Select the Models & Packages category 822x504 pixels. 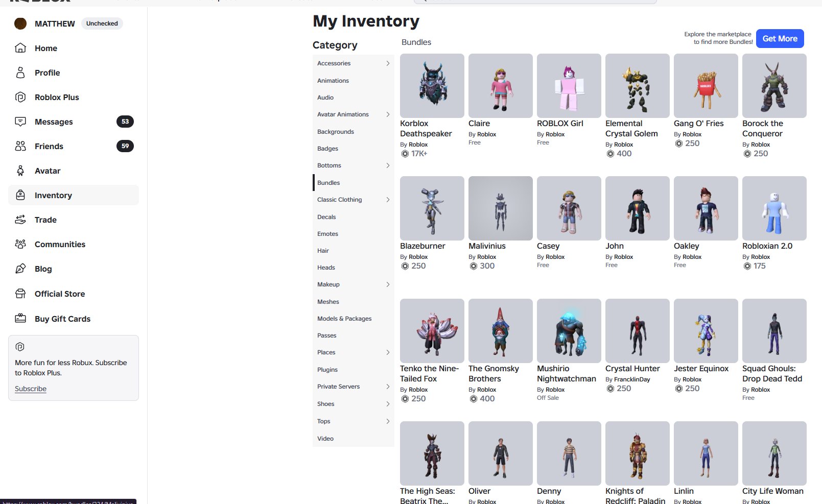point(353,319)
